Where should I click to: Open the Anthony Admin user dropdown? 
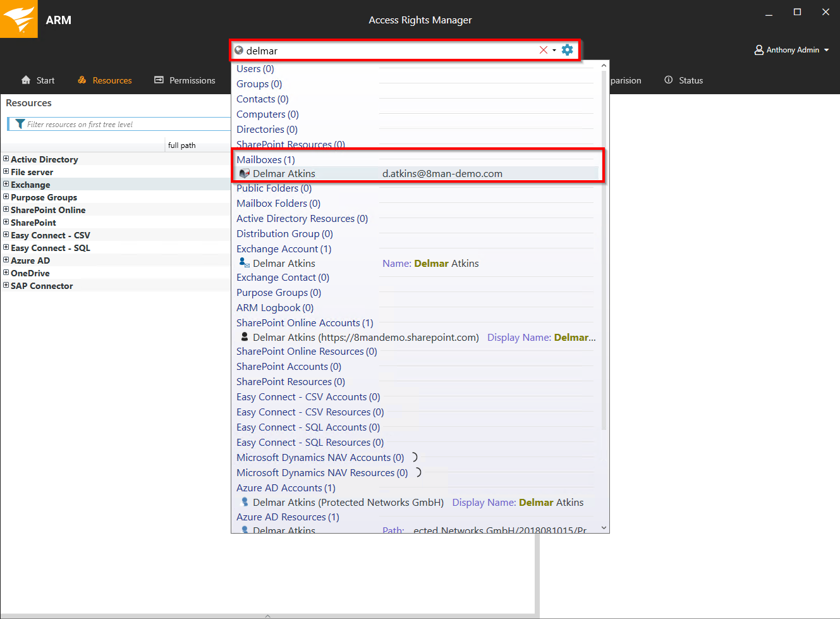pyautogui.click(x=791, y=50)
